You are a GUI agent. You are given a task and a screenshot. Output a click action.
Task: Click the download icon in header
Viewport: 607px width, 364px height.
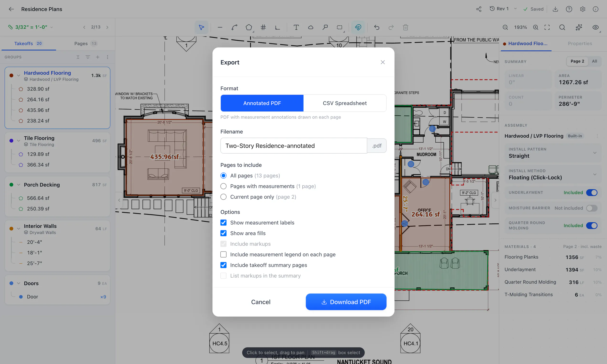[x=555, y=9]
